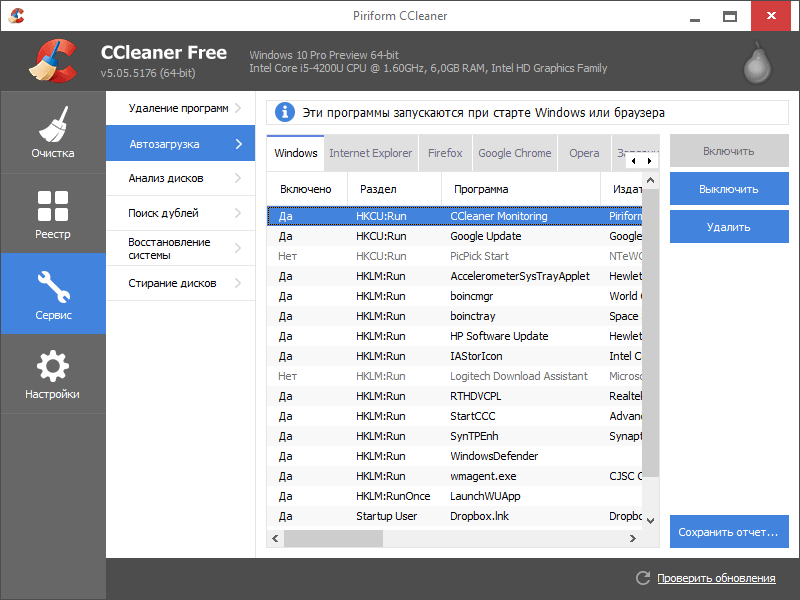Viewport: 800px width, 600px height.
Task: Open the Очистка (Cleaner) section
Action: pyautogui.click(x=53, y=132)
